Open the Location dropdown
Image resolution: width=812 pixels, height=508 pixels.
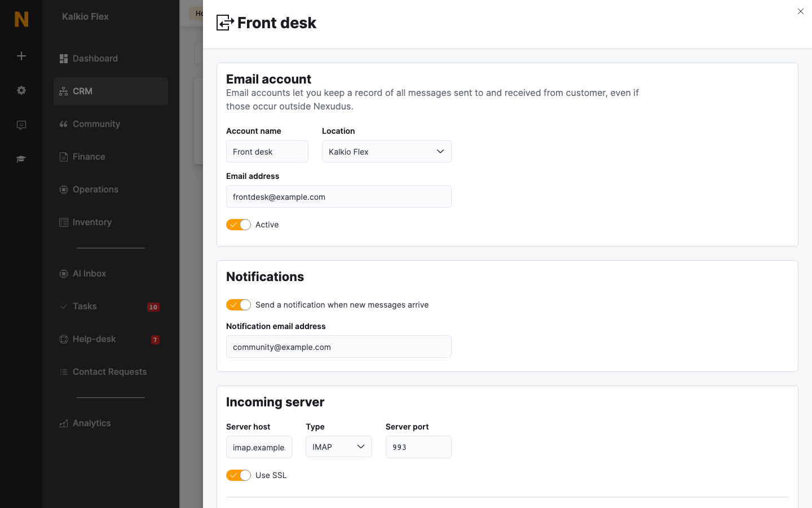coord(387,151)
